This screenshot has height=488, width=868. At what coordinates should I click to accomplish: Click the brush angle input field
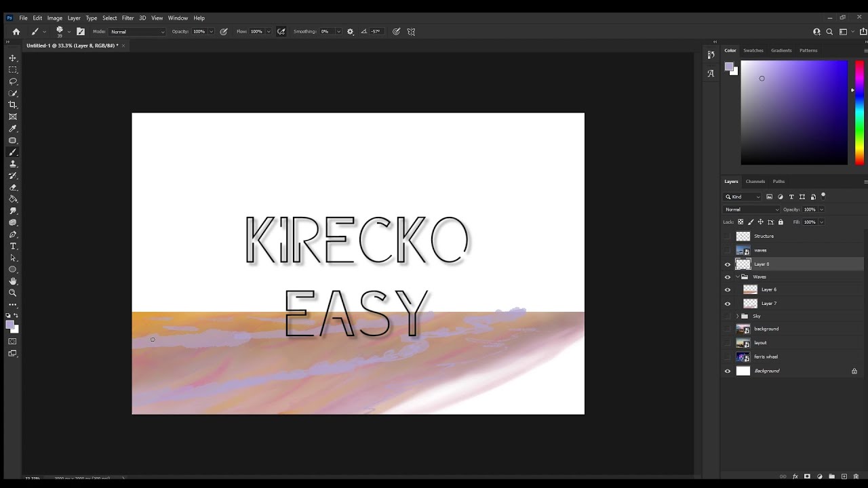coord(376,32)
